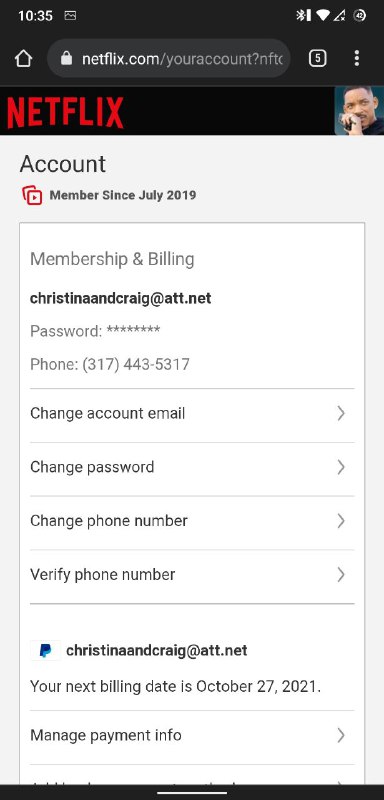Click chevron next to Verify phone number
The height and width of the screenshot is (800, 384).
tap(341, 575)
